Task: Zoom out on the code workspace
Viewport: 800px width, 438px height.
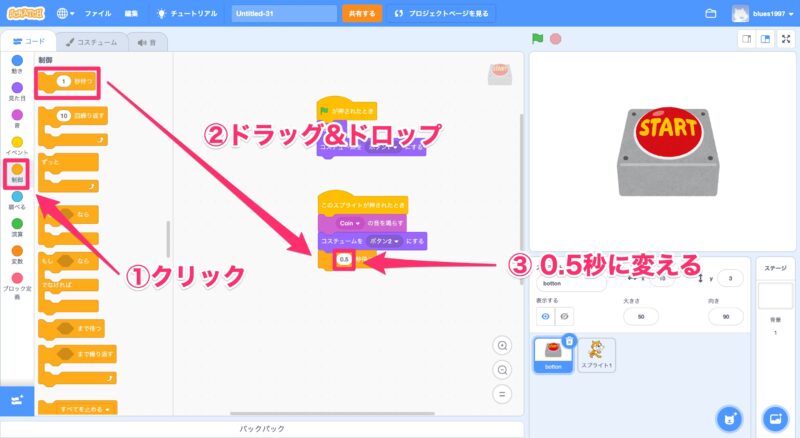Action: (x=503, y=369)
